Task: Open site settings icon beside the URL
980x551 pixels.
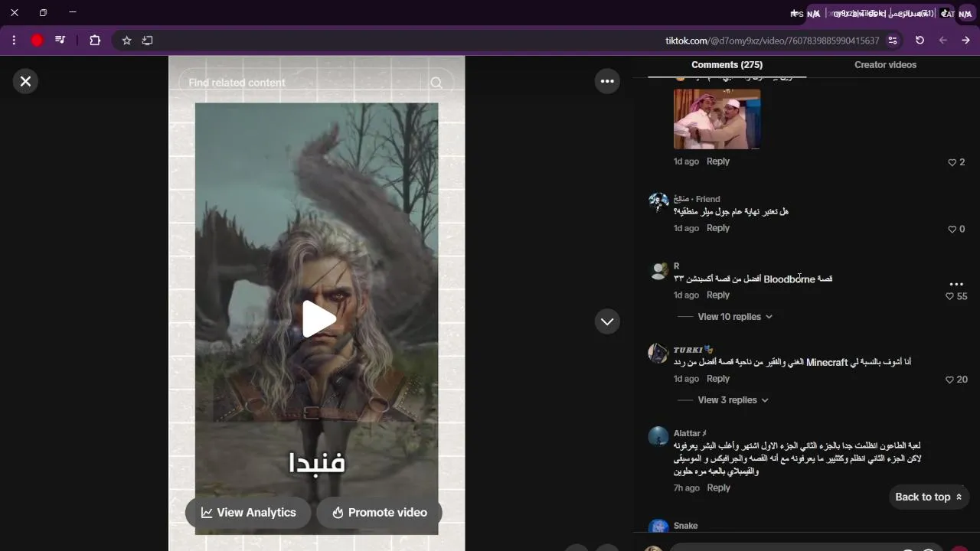Action: [x=893, y=40]
